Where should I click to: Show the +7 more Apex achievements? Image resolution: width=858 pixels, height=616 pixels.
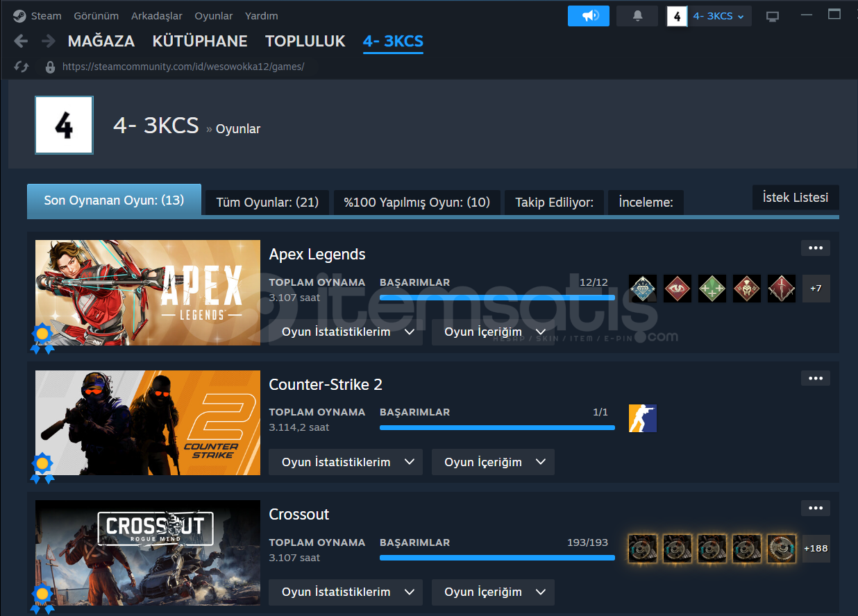coord(816,289)
